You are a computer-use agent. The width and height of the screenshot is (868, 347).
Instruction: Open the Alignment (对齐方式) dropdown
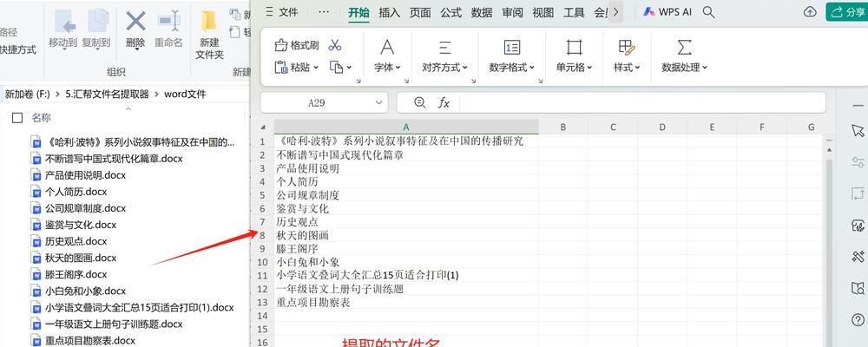[x=444, y=68]
